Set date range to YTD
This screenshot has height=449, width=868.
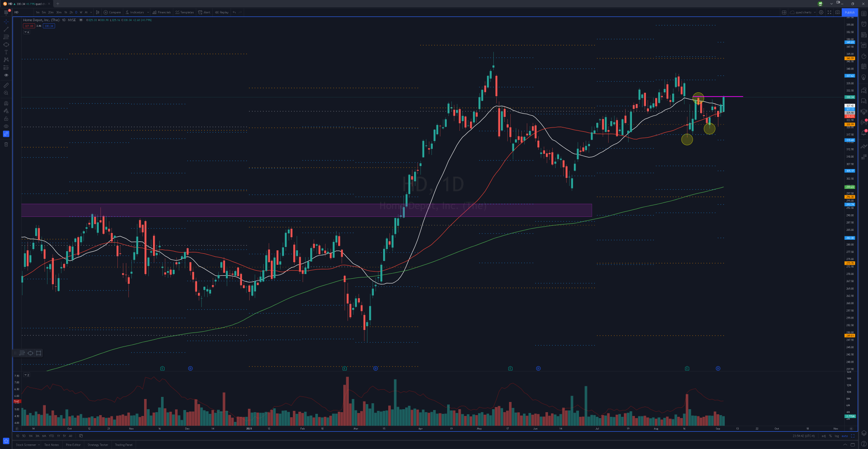tap(51, 436)
